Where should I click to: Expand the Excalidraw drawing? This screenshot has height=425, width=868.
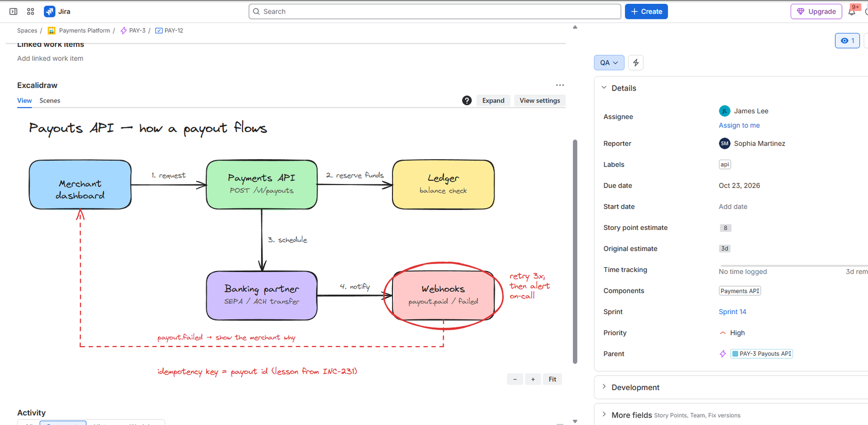(x=493, y=101)
